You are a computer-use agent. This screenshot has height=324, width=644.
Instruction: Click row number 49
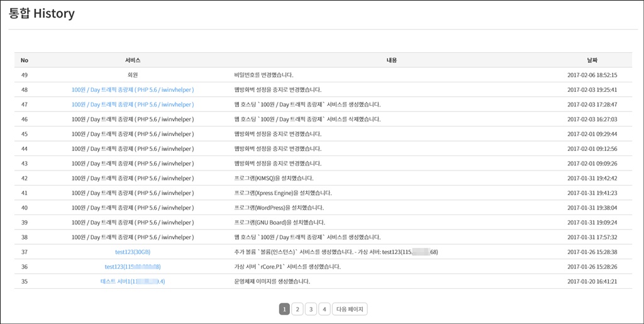25,75
